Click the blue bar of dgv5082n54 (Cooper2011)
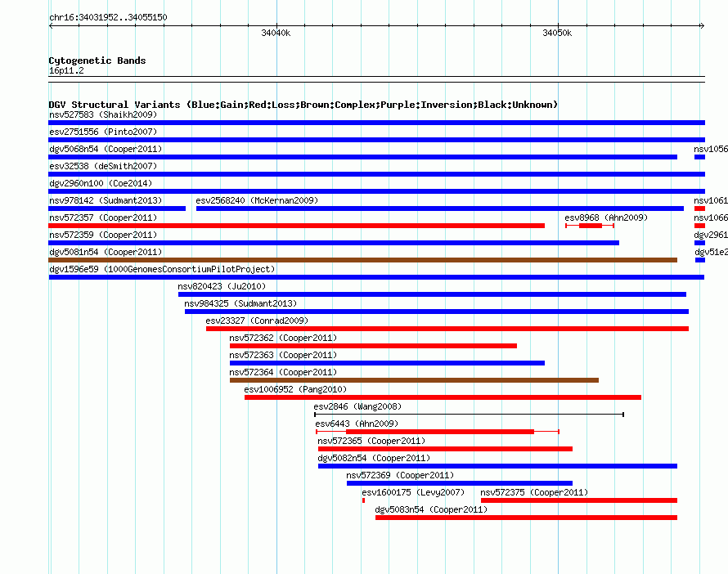Viewport: 728px width, 574px height. tap(497, 466)
